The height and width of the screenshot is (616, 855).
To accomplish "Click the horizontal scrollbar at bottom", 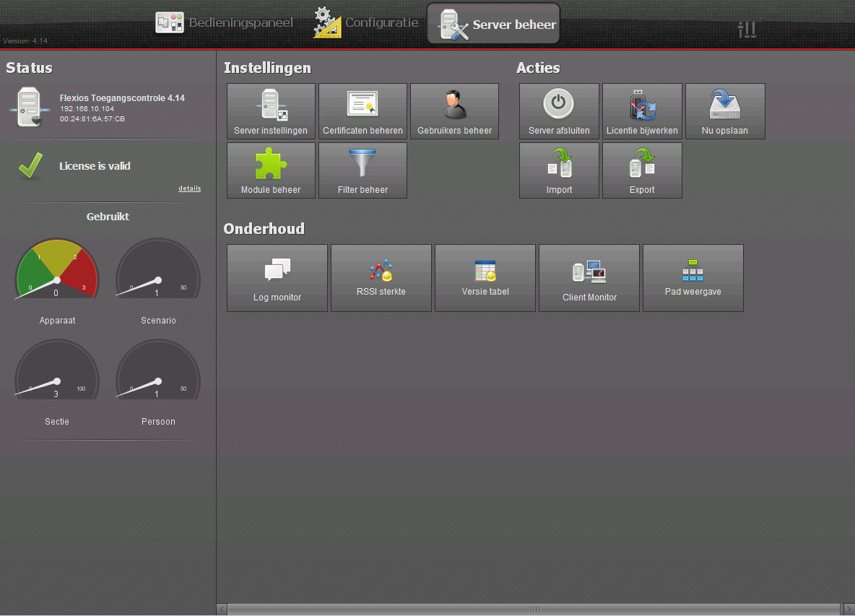I will coord(534,610).
